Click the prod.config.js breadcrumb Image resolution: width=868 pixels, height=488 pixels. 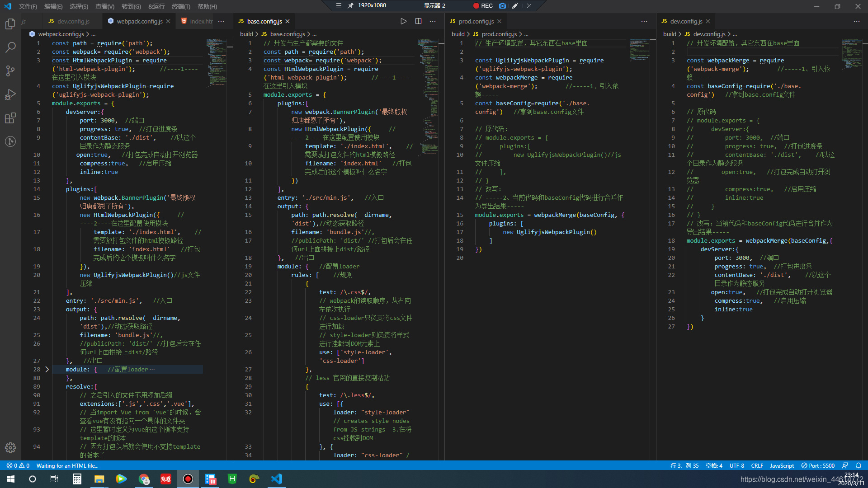coord(499,34)
